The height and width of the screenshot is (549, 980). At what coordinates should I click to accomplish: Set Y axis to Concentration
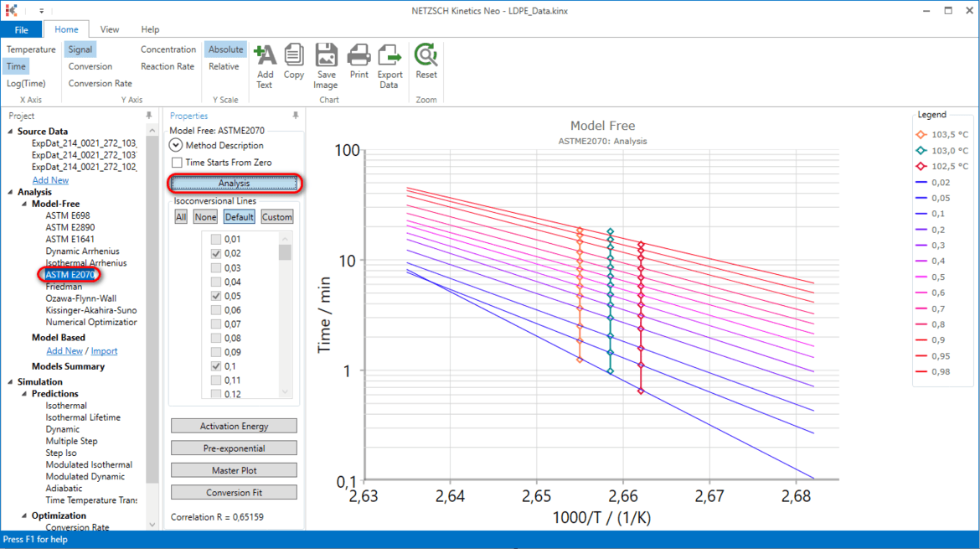tap(168, 49)
